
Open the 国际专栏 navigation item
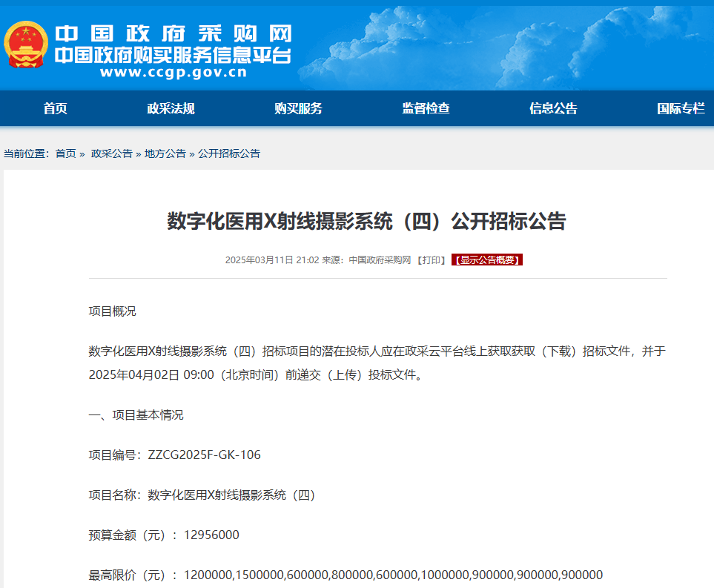coord(680,108)
